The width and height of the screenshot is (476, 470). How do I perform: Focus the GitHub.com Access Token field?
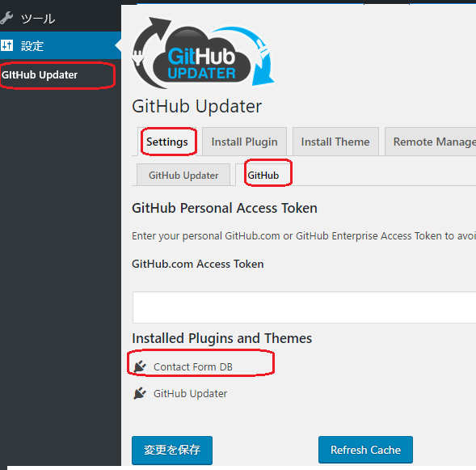click(304, 307)
